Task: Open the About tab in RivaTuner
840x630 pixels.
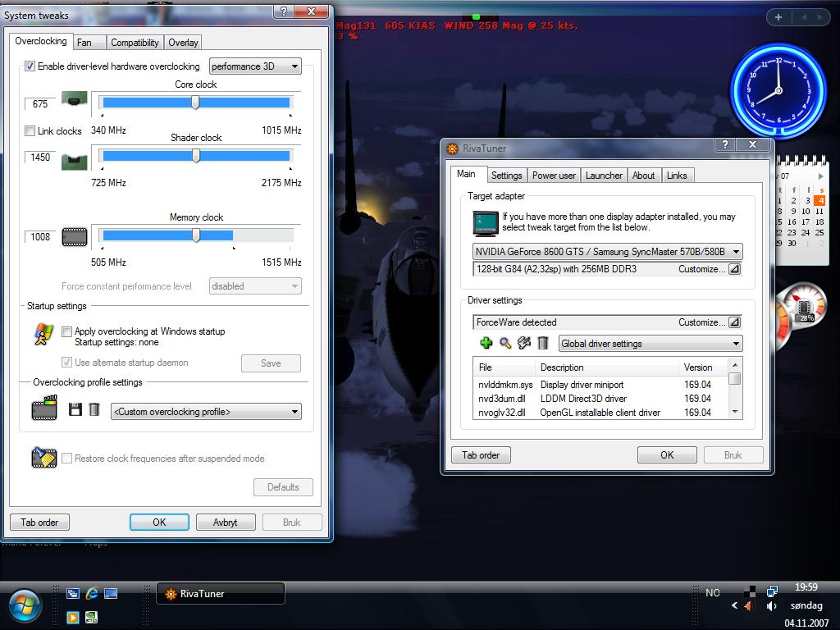Action: coord(643,176)
